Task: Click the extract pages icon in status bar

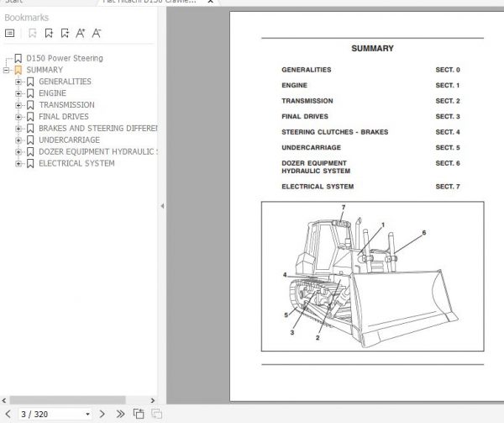Action: (x=139, y=414)
